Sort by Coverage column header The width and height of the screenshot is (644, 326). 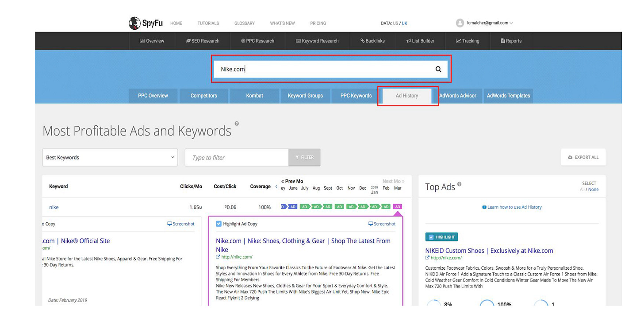pyautogui.click(x=260, y=186)
